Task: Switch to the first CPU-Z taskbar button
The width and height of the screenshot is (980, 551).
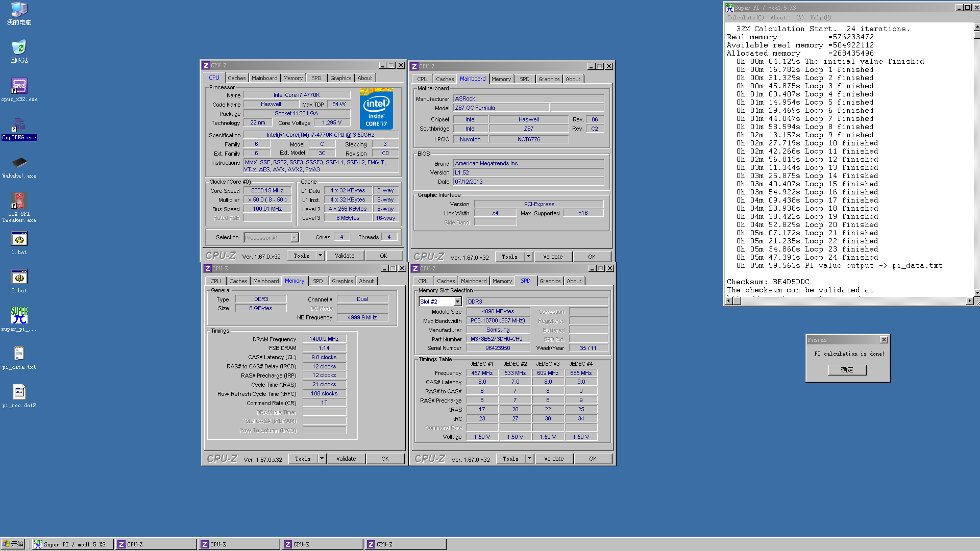Action: coord(156,544)
